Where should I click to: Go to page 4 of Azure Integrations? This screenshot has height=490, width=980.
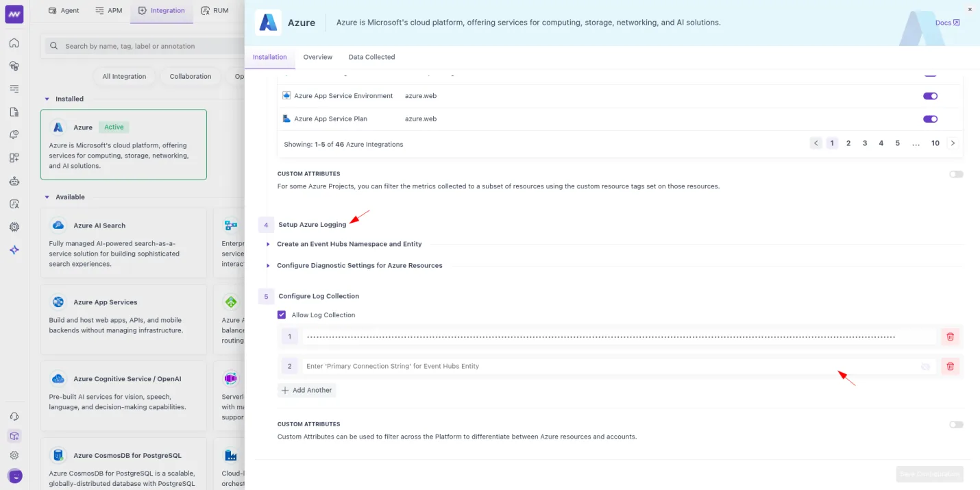881,143
